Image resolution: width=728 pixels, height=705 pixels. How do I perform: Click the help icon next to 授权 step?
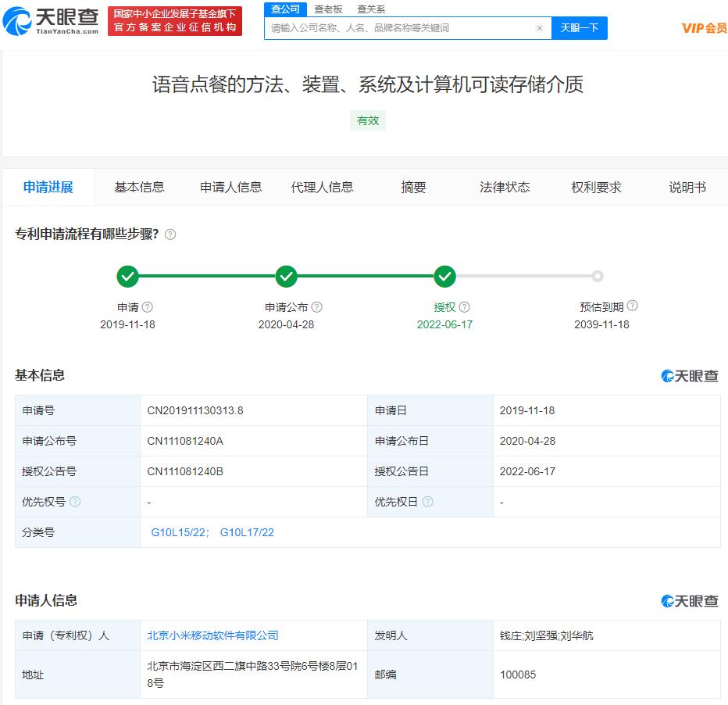click(x=464, y=307)
